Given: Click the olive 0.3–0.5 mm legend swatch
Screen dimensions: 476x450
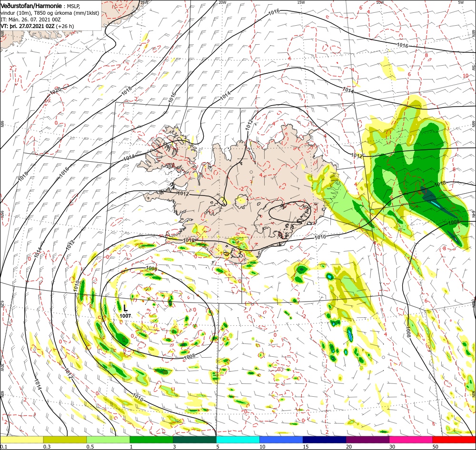Looking at the screenshot, I should pos(65,440).
